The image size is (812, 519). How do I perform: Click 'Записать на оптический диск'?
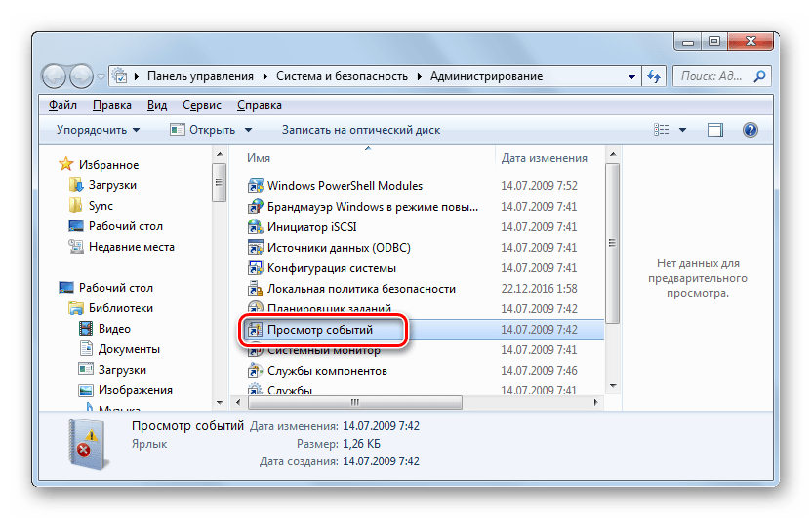(361, 130)
